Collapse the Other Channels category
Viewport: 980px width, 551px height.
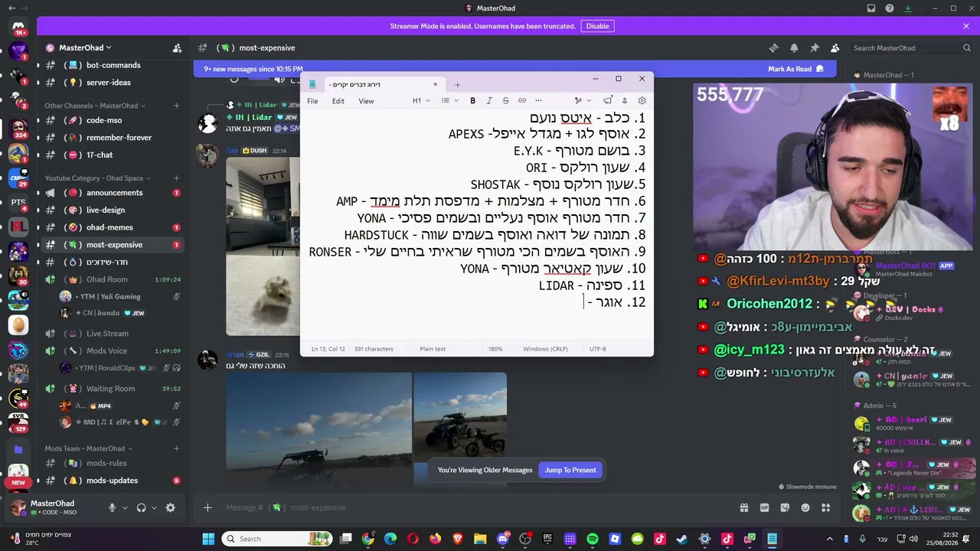click(95, 106)
